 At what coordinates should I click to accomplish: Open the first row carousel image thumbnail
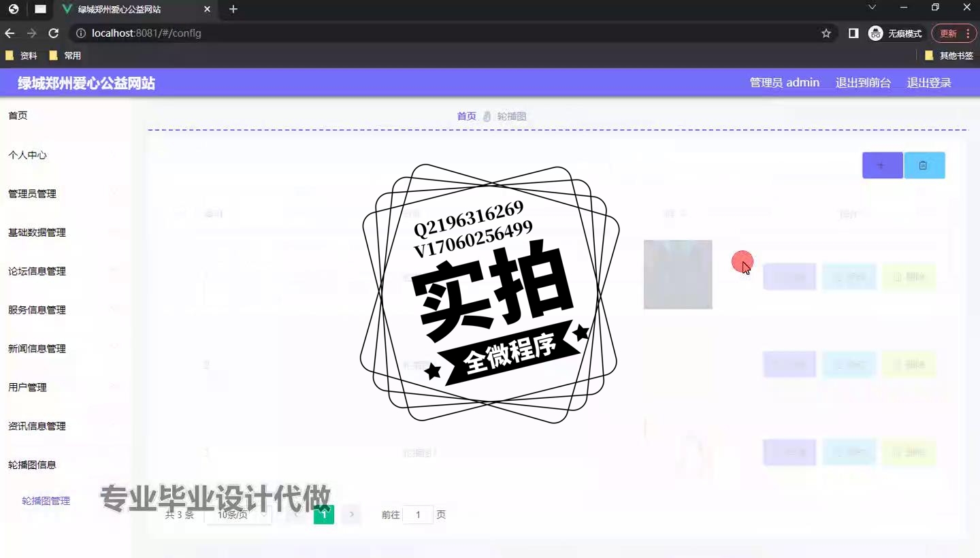point(678,274)
